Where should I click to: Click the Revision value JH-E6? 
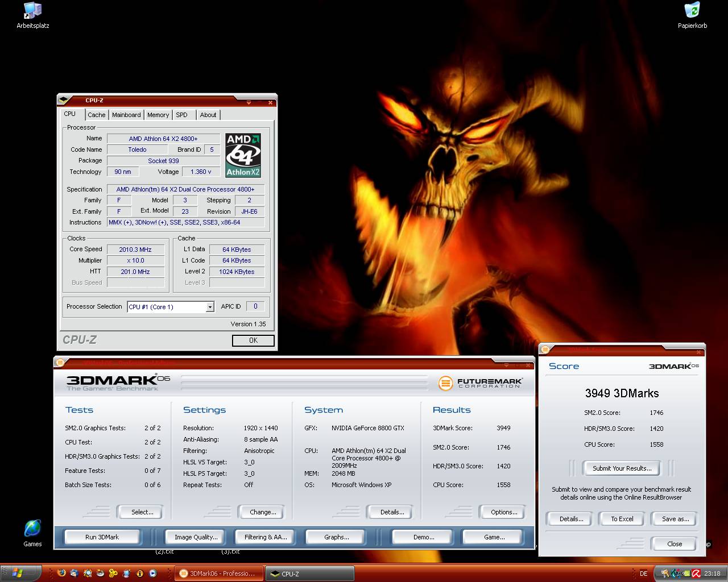(249, 211)
